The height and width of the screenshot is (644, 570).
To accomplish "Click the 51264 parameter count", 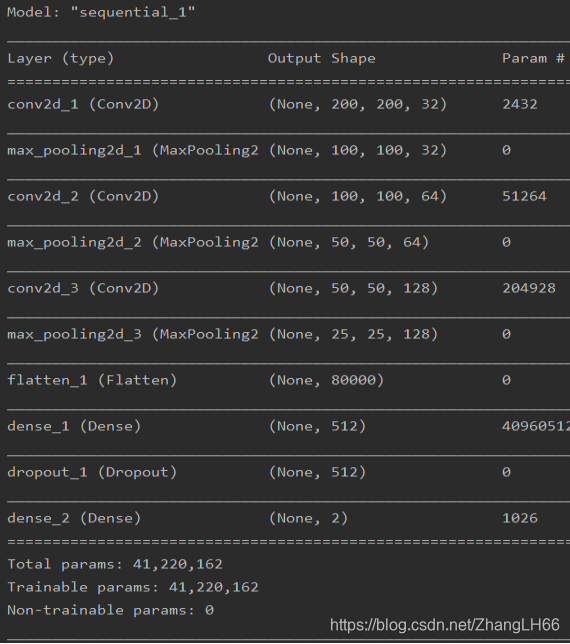I will pyautogui.click(x=524, y=196).
